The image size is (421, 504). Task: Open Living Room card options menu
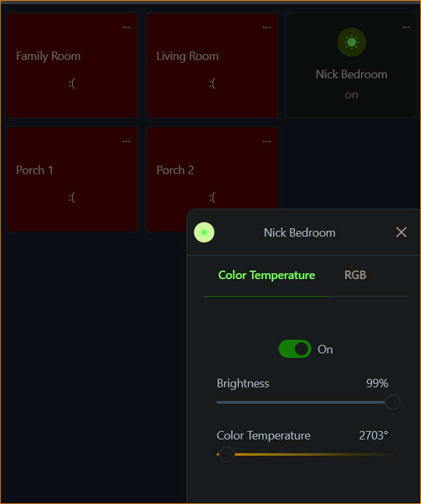pyautogui.click(x=266, y=27)
